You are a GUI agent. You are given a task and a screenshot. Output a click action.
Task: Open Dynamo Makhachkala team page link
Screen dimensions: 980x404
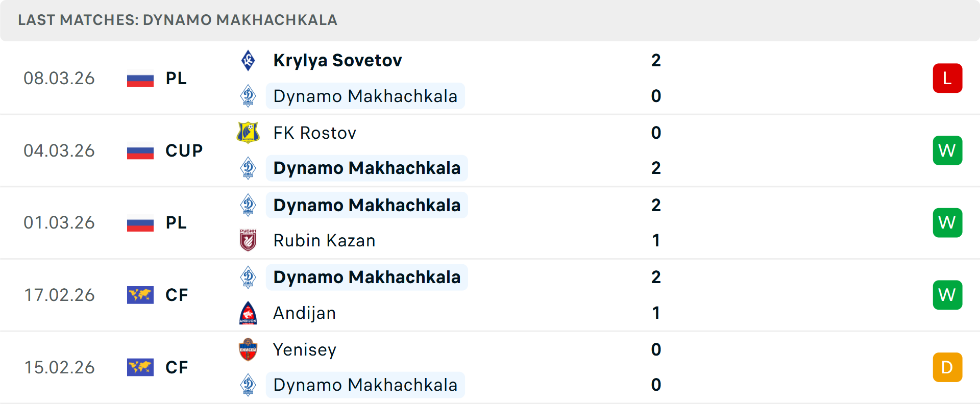(366, 96)
